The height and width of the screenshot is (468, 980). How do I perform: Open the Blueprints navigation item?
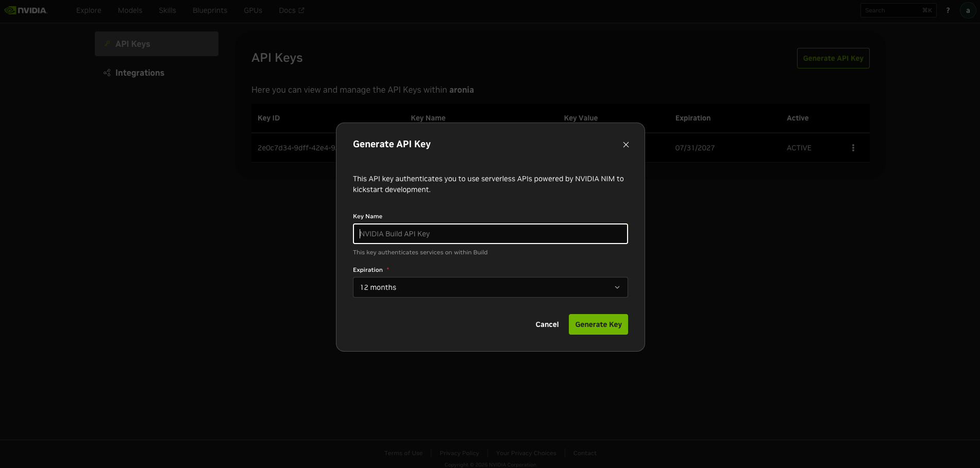tap(210, 10)
